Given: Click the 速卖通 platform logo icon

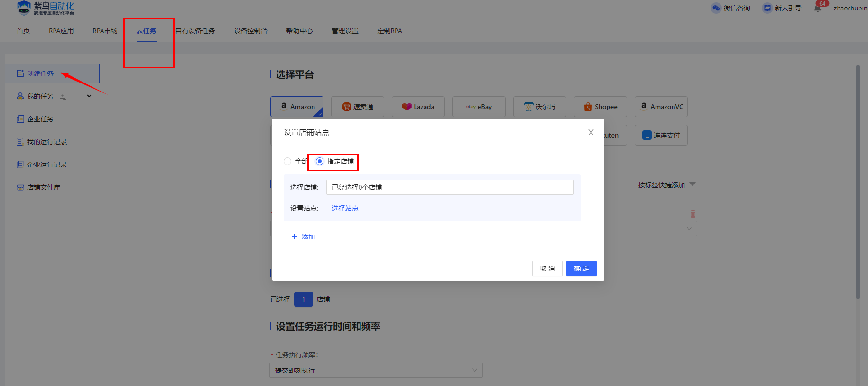Looking at the screenshot, I should point(347,107).
